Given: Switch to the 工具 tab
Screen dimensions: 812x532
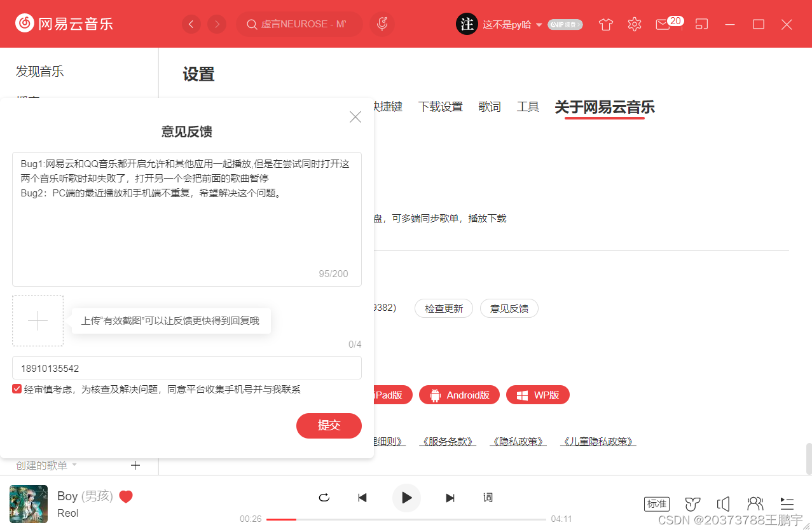Looking at the screenshot, I should click(x=528, y=107).
